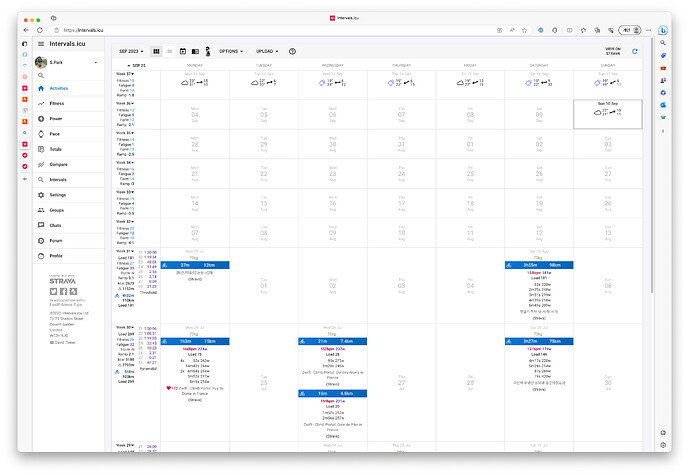689x475 pixels.
Task: Switch to activity list view
Action: coord(169,50)
